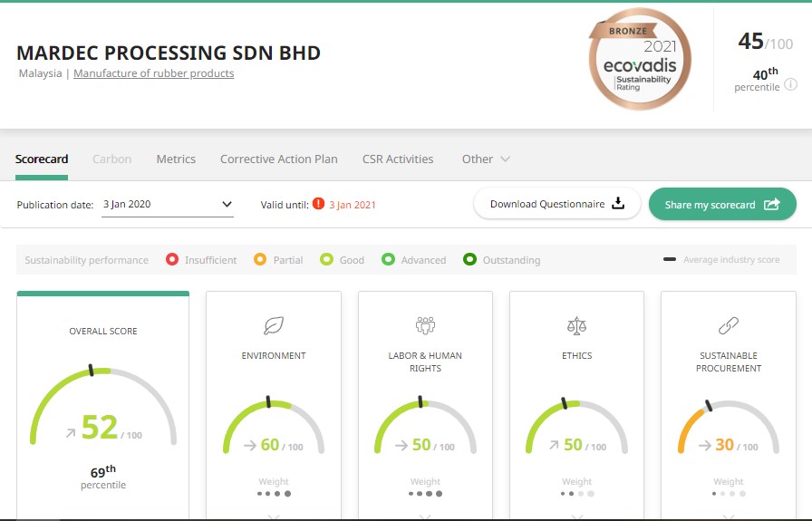Switch to the Carbon tab
The image size is (812, 521).
pos(111,159)
